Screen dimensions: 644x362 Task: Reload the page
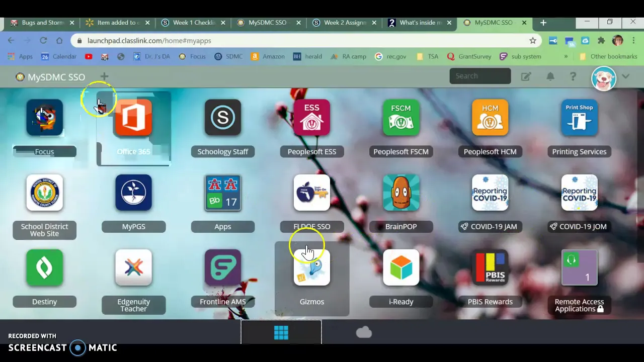[x=43, y=41]
